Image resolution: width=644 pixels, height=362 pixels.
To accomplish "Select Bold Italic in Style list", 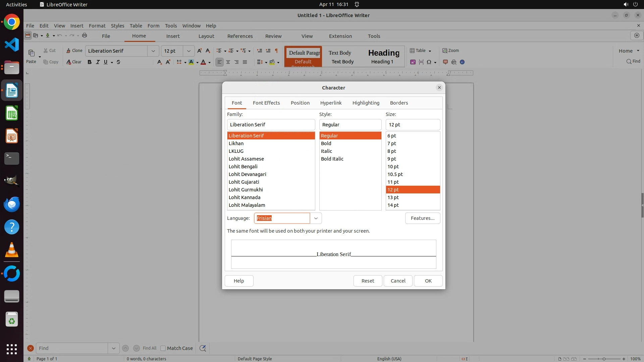I will click(x=332, y=159).
